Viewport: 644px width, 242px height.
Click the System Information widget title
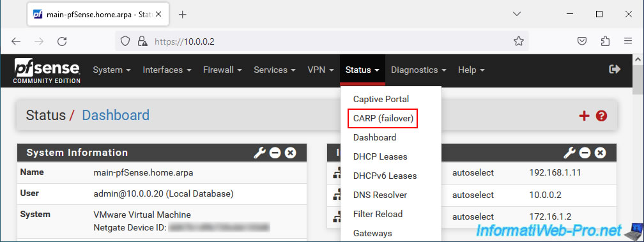tap(77, 153)
